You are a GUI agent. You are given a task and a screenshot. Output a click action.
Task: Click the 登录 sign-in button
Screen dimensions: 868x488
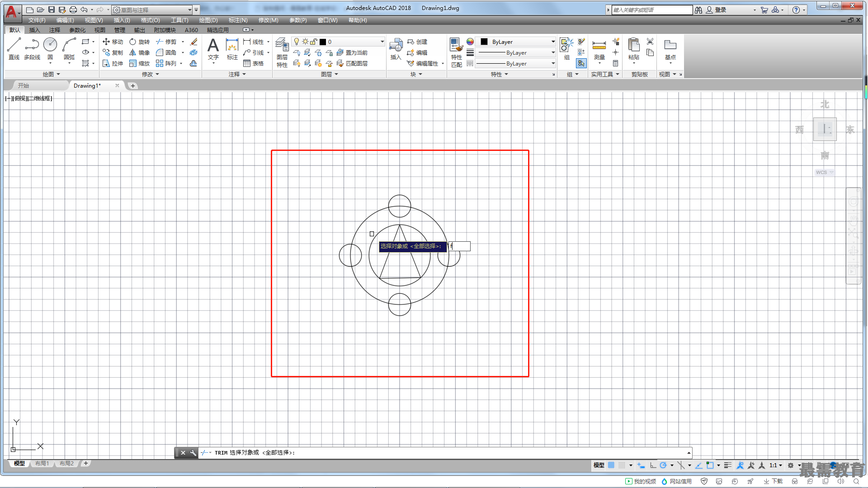[x=717, y=9]
